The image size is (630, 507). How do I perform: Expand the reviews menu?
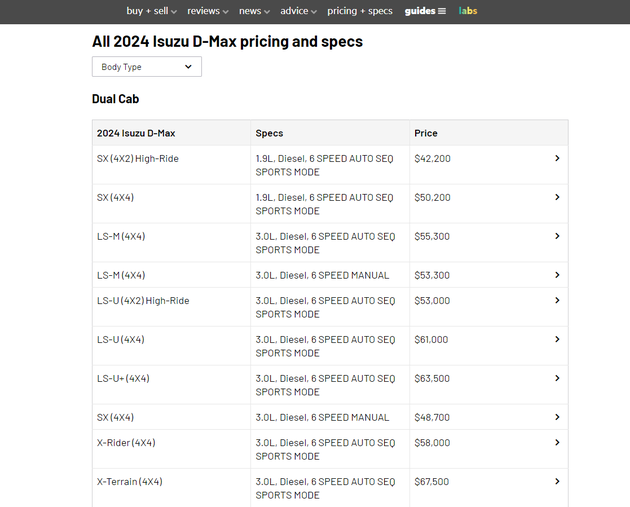click(x=207, y=11)
